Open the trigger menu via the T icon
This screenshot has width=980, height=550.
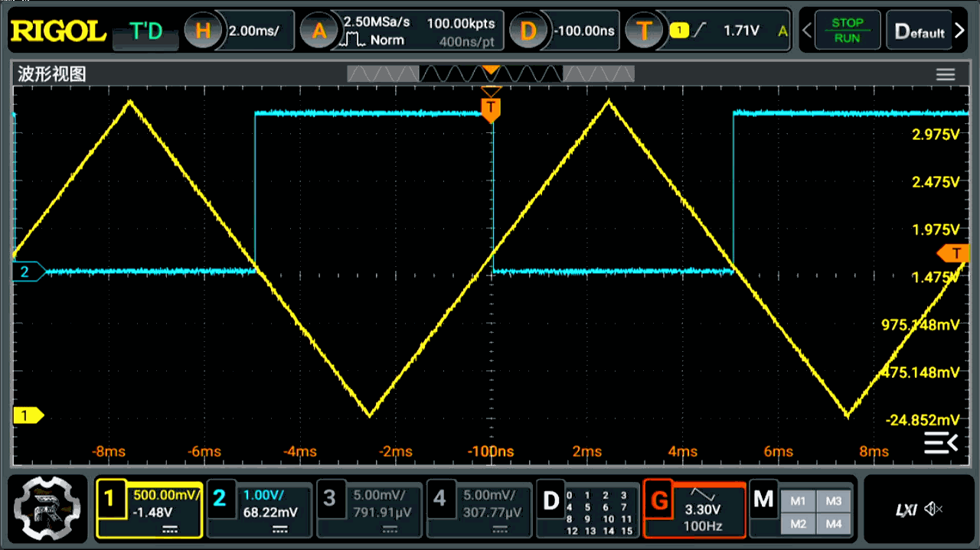(x=644, y=31)
